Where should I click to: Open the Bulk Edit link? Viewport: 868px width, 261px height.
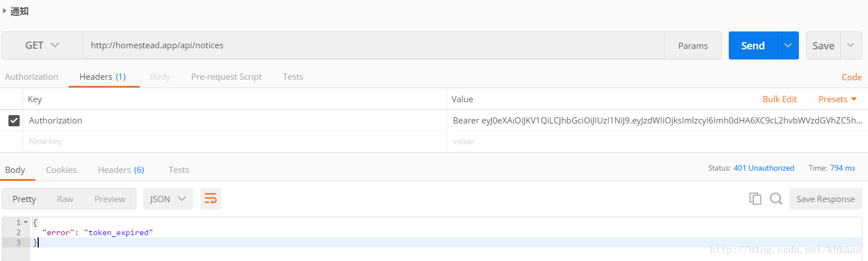click(x=779, y=99)
